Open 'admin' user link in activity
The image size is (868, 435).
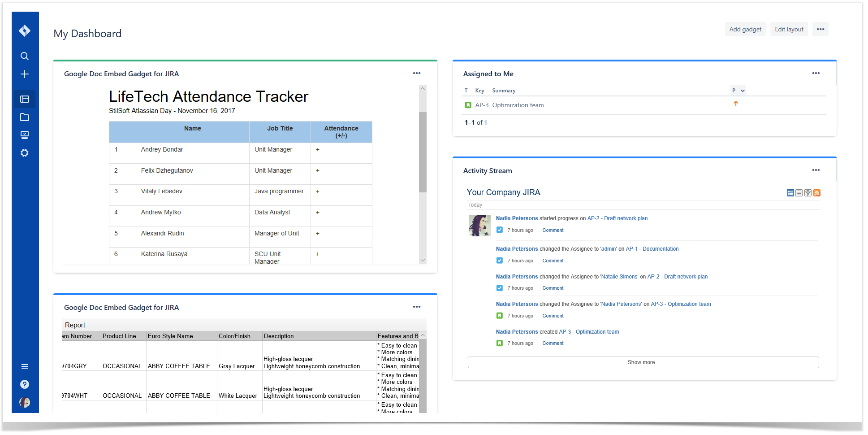coord(609,249)
